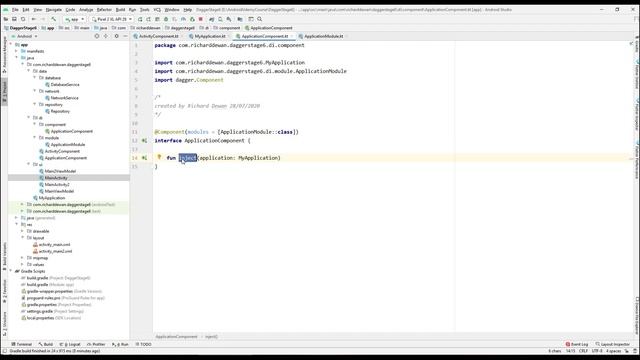Click the gutter implementation icon on line 14

[x=144, y=158]
